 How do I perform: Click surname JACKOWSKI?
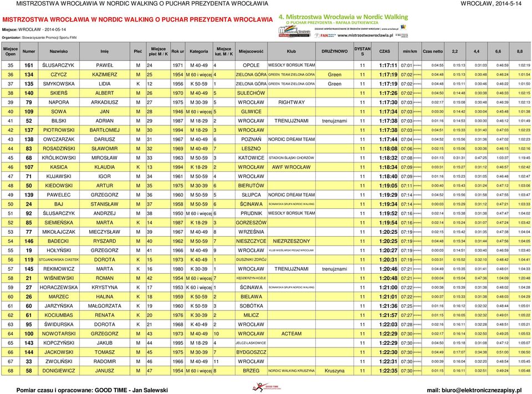59,352
